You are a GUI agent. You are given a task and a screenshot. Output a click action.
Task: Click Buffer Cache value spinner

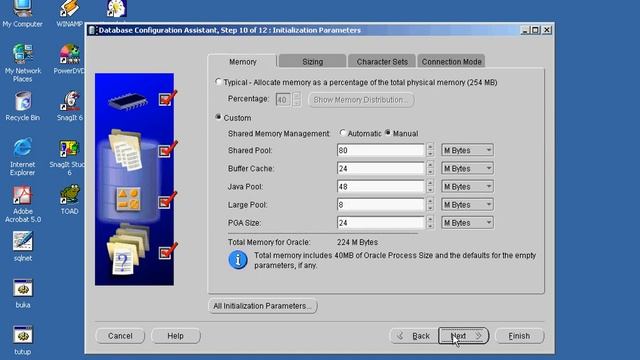click(430, 168)
